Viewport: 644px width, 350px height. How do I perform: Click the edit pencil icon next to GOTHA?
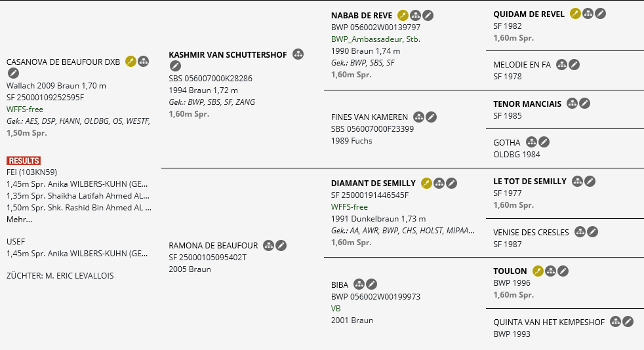pyautogui.click(x=544, y=142)
